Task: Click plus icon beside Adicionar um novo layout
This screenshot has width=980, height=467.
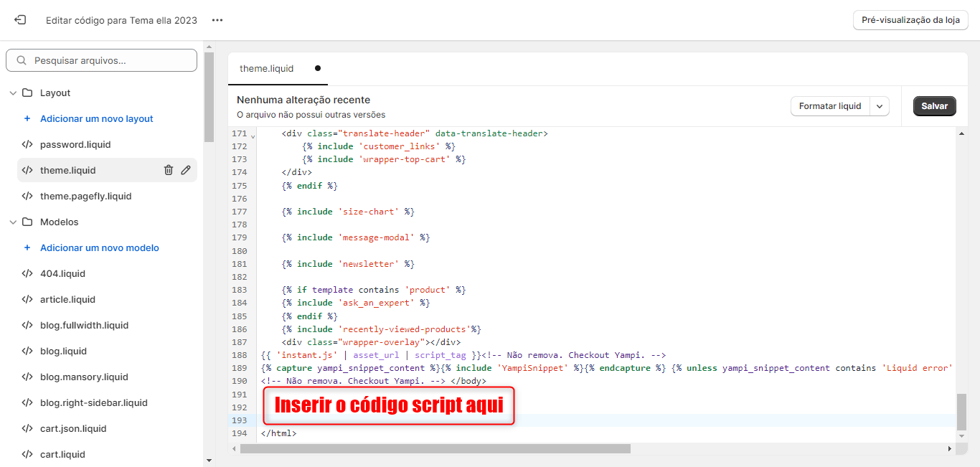Action: click(27, 119)
